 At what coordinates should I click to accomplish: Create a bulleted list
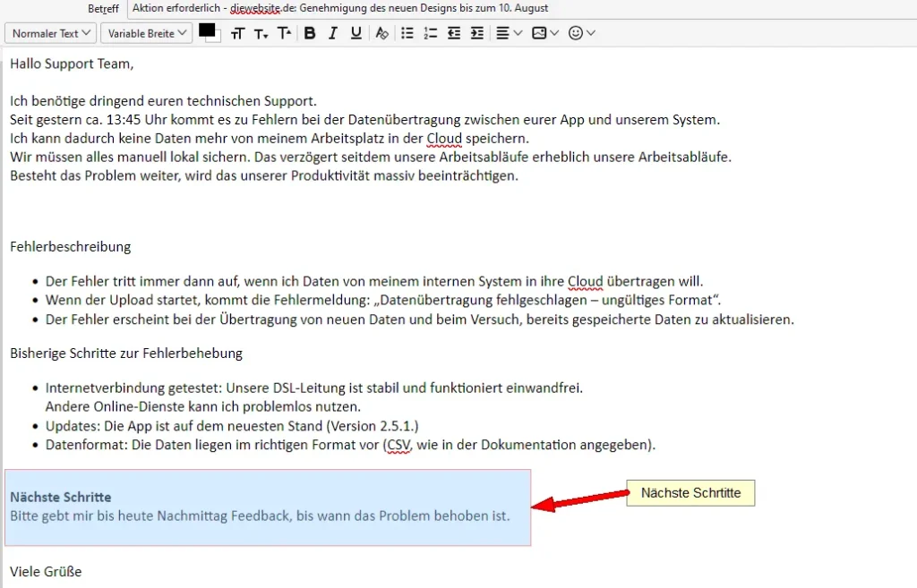(x=407, y=33)
